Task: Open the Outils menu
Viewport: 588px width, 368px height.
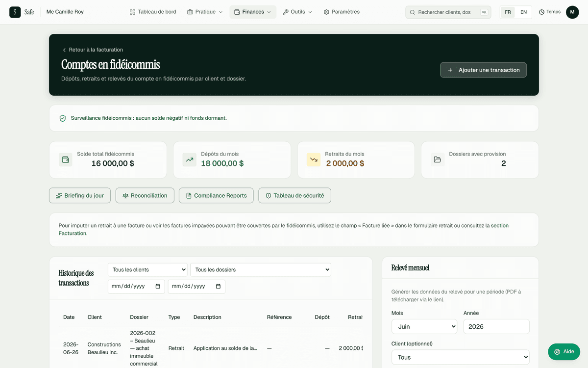Action: click(297, 12)
